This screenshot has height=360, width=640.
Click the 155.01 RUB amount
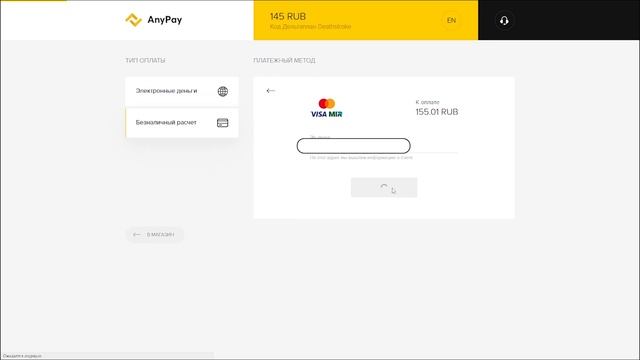coord(437,112)
